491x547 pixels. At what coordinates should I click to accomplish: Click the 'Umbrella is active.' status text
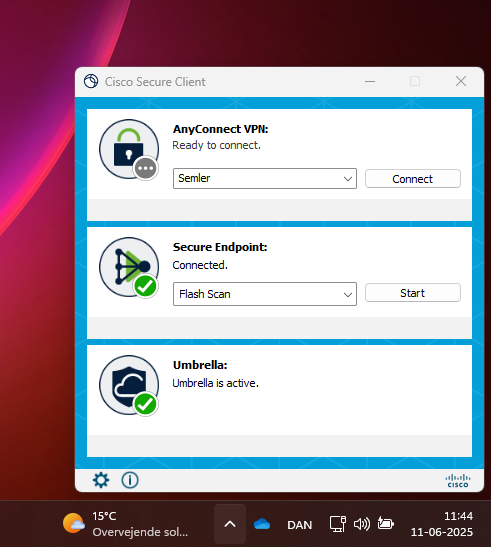(215, 383)
